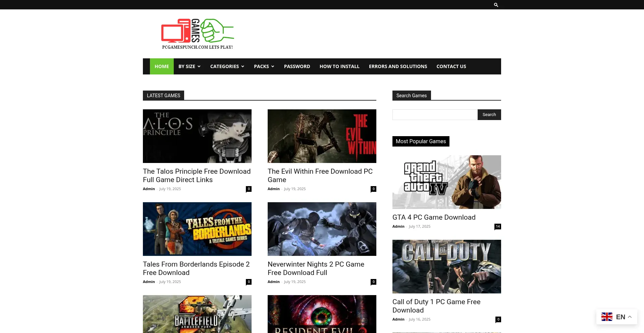Open comment count badge on Tales From Borderlands post
The height and width of the screenshot is (333, 644).
tap(249, 282)
